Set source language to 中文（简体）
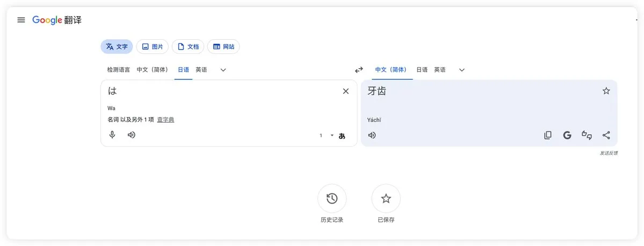 pyautogui.click(x=153, y=70)
